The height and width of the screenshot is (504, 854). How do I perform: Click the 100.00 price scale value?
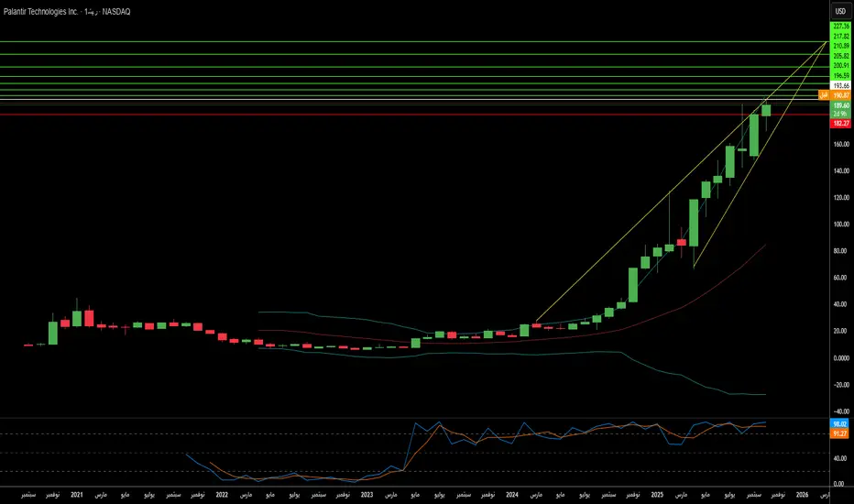click(x=841, y=224)
